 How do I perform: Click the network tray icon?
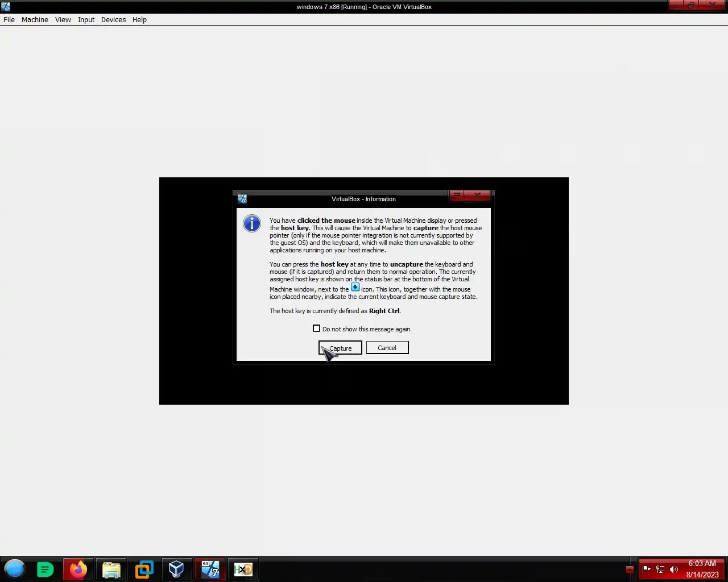(x=660, y=569)
